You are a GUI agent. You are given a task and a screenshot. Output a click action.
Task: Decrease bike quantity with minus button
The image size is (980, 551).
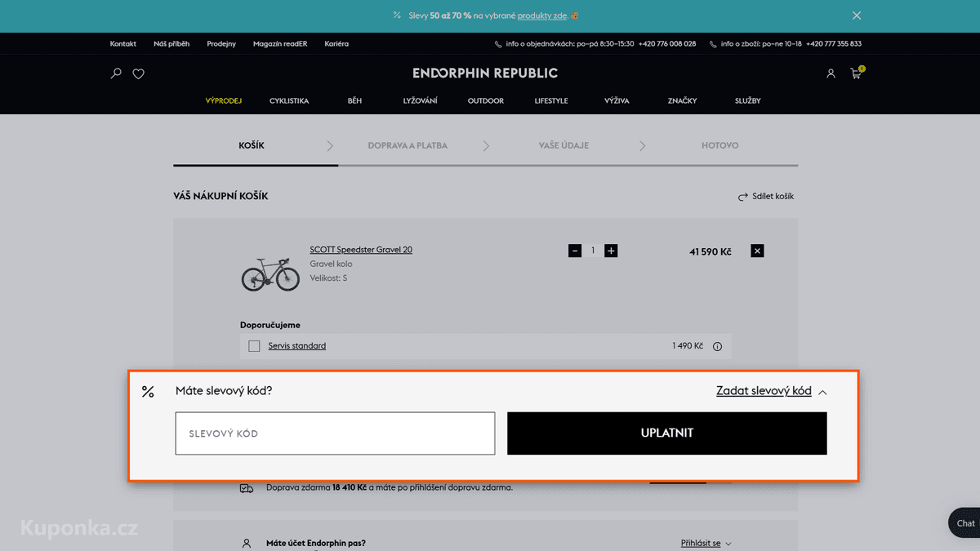pos(575,251)
